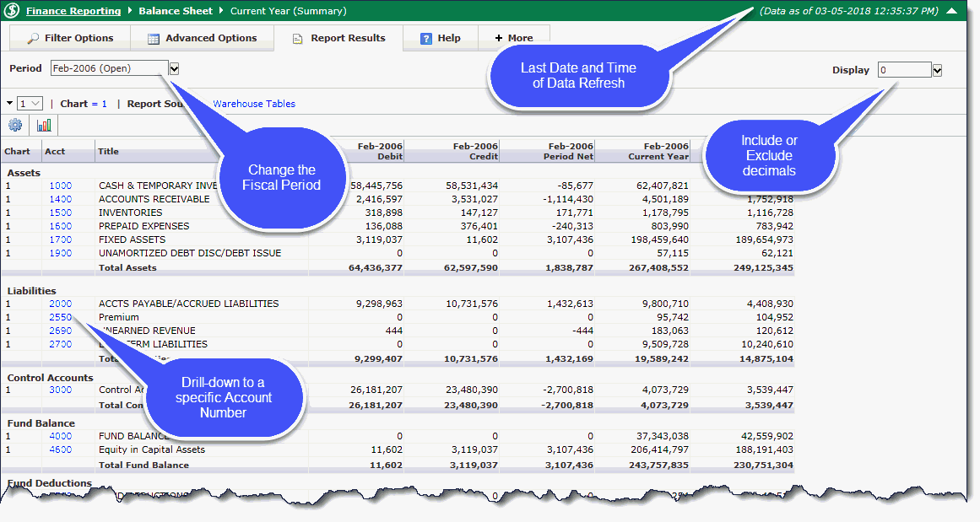Open the Display decimals dropdown arrow
Viewport: 980px width, 522px height.
(x=937, y=71)
